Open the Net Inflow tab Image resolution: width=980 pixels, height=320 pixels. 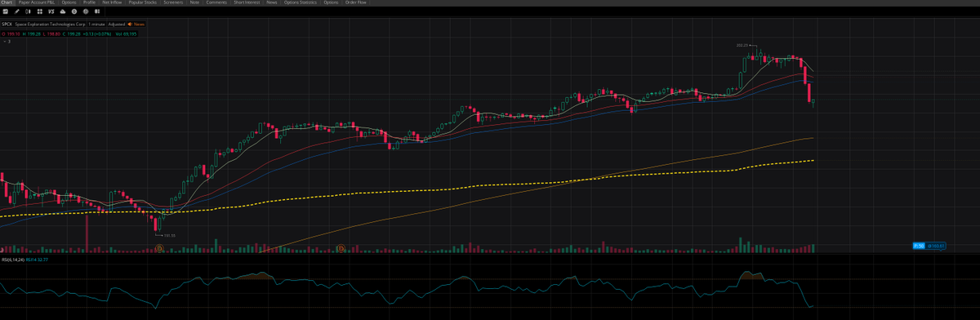tap(112, 2)
